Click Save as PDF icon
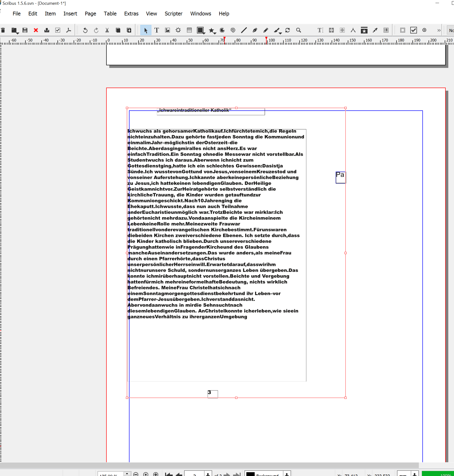454x476 pixels. (x=69, y=30)
